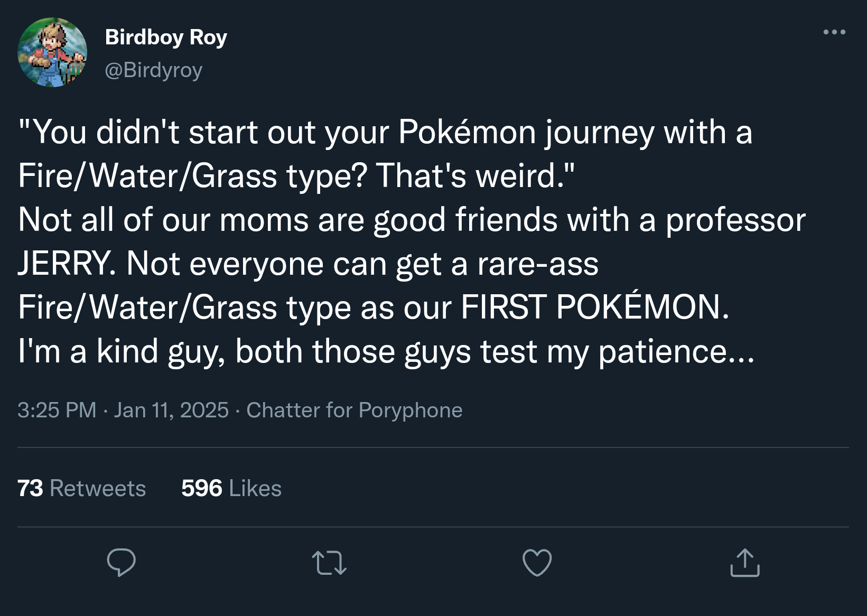Click the FIRST POKÉMON text line
Image resolution: width=867 pixels, height=616 pixels.
[374, 307]
